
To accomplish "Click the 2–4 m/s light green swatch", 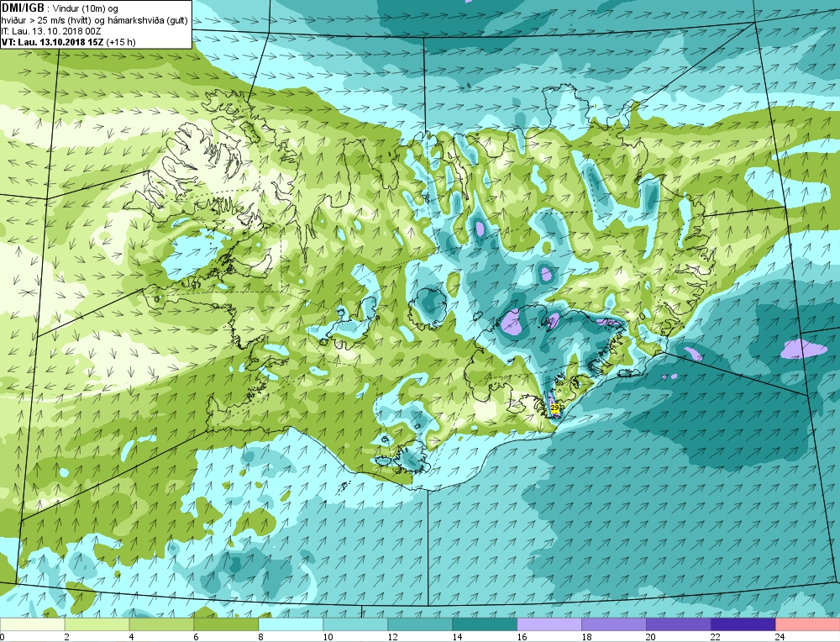I will (x=97, y=624).
